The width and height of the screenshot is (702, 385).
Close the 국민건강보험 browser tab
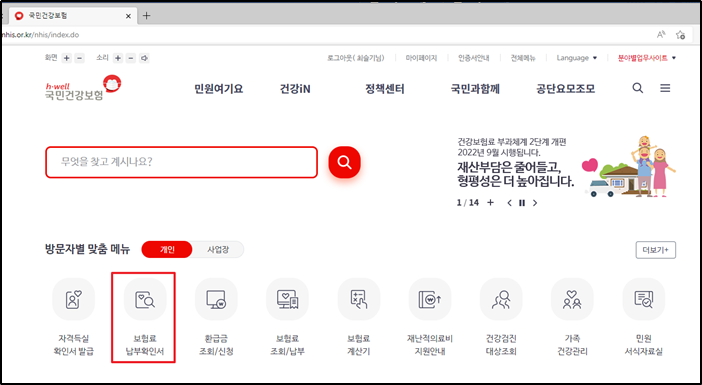coord(128,16)
